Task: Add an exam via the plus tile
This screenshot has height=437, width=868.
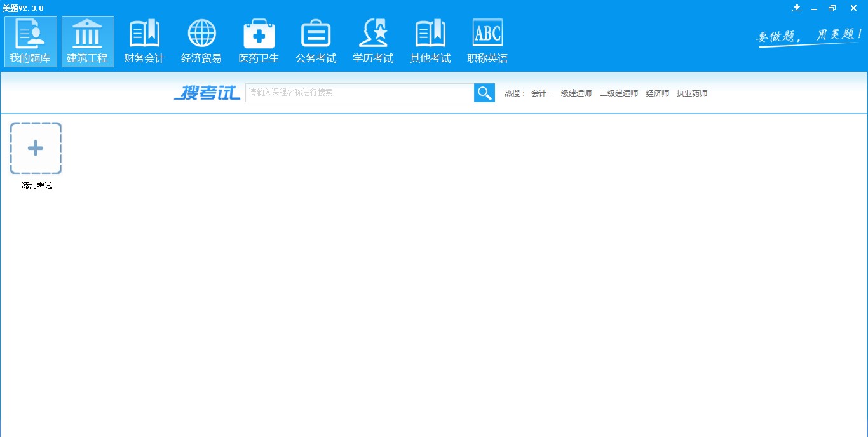Action: 36,148
